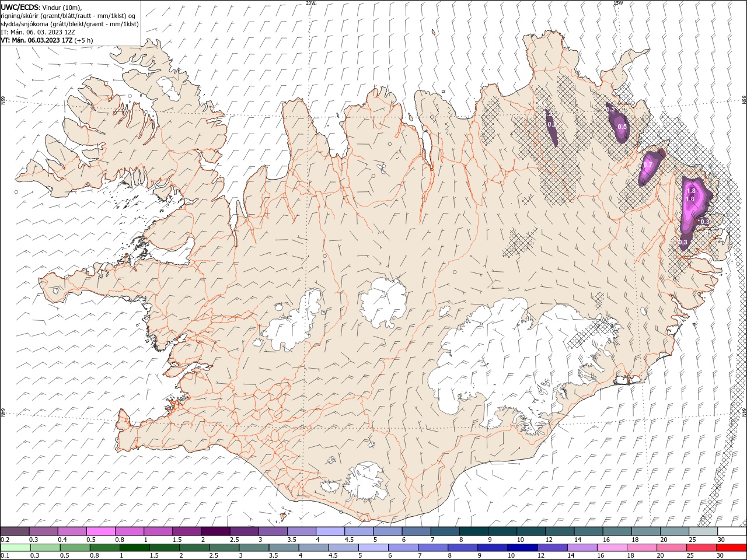Select the white swatch at 30 in upper legend
The height and width of the screenshot is (560, 747).
click(732, 531)
